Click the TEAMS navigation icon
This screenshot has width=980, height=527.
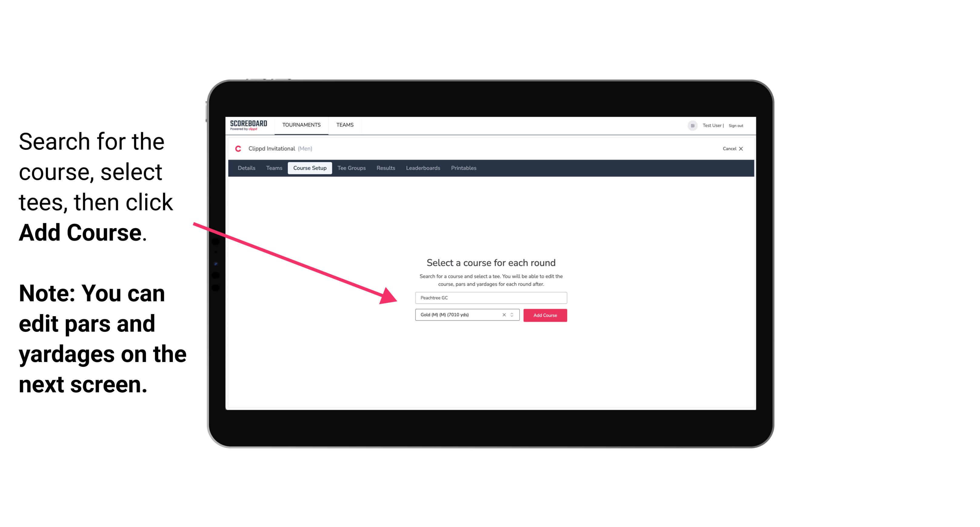(x=344, y=124)
